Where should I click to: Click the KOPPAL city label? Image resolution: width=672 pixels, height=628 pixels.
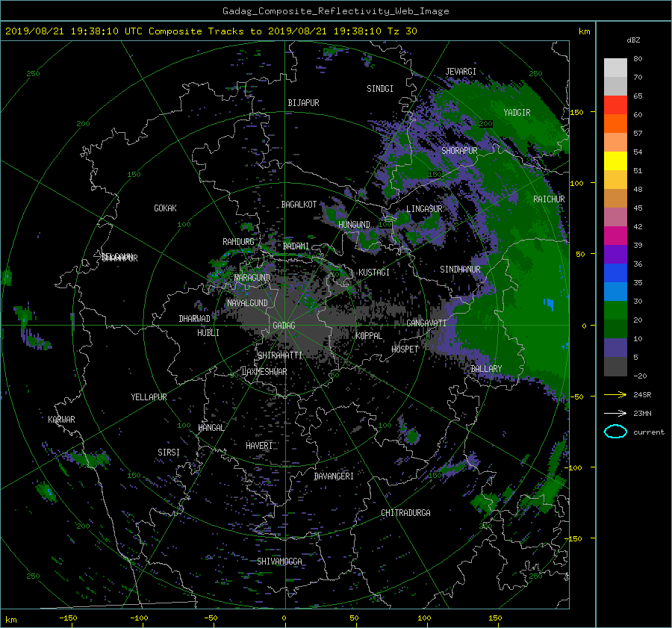point(369,336)
